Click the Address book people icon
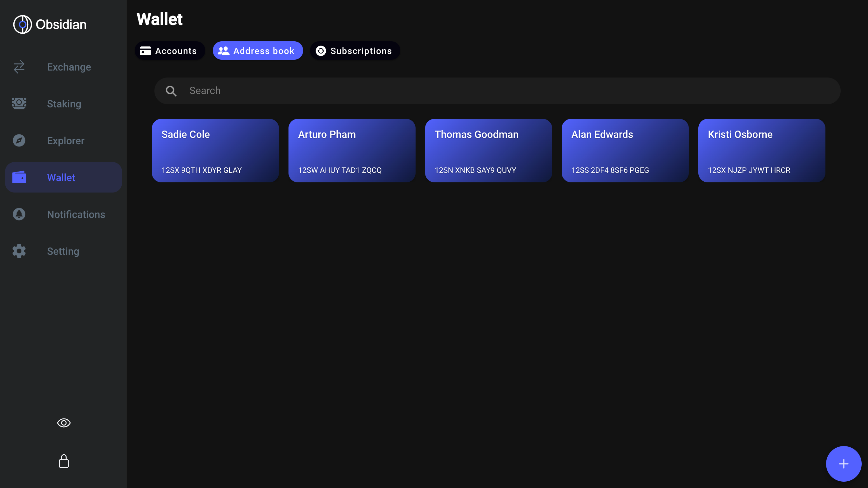The height and width of the screenshot is (488, 868). (x=224, y=51)
